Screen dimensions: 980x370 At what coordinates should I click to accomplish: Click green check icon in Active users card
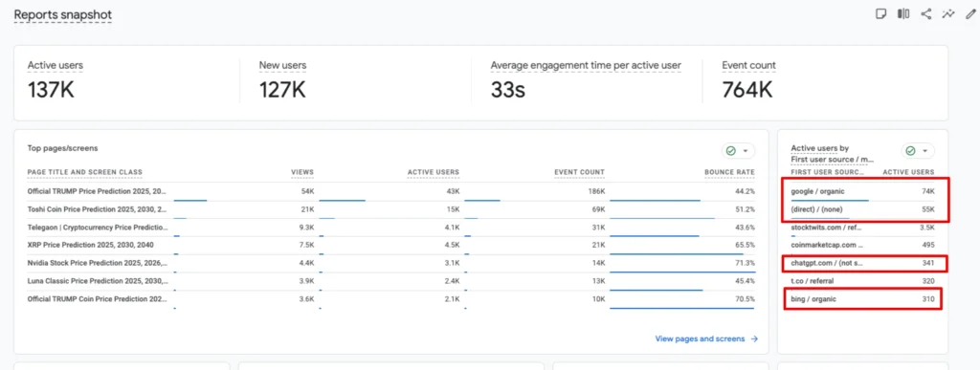[911, 151]
